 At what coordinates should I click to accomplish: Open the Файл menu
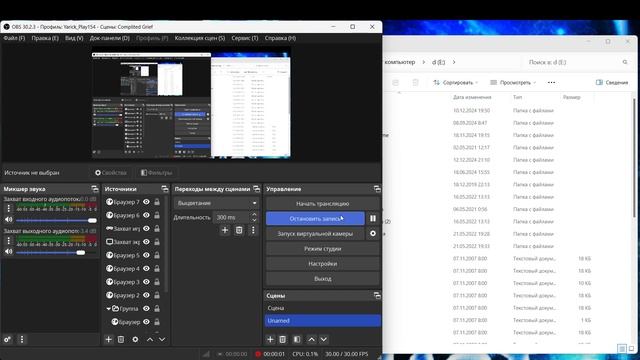pos(14,38)
